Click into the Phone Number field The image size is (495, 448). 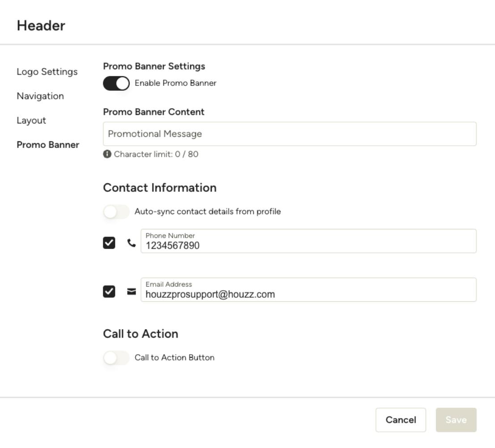pyautogui.click(x=308, y=241)
